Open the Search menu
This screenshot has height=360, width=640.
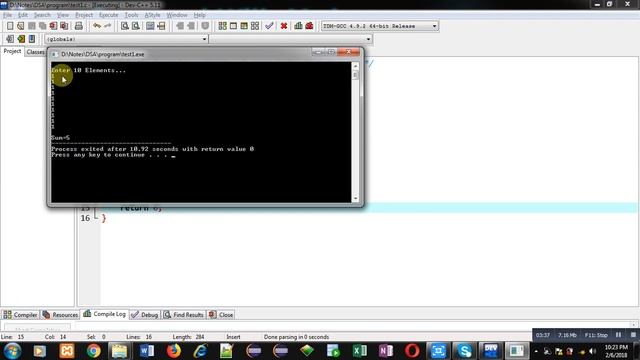(x=42, y=15)
